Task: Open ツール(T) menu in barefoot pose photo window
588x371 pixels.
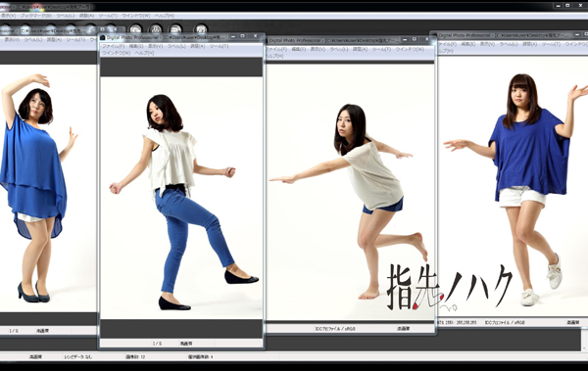Action: (x=381, y=49)
